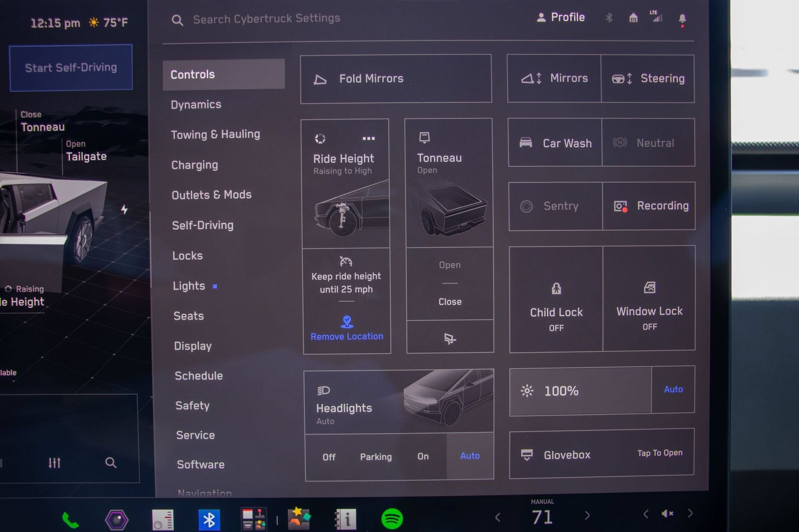
Task: Set headlights to On
Action: [423, 456]
